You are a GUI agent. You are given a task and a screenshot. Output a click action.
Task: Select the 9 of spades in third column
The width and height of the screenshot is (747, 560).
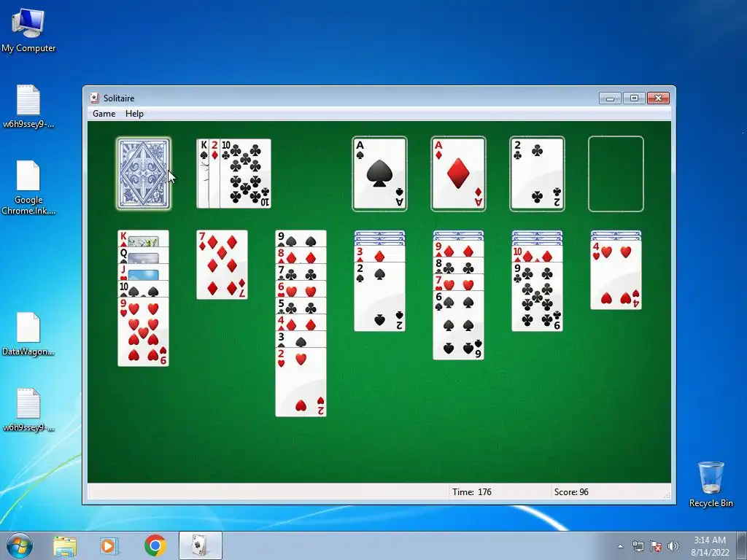click(x=301, y=238)
